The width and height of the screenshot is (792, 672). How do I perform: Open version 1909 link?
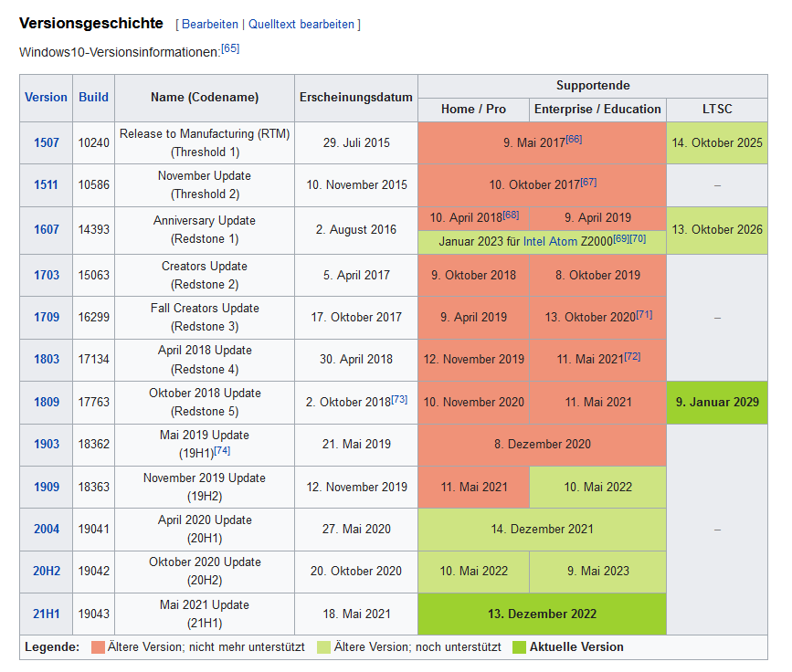(46, 487)
